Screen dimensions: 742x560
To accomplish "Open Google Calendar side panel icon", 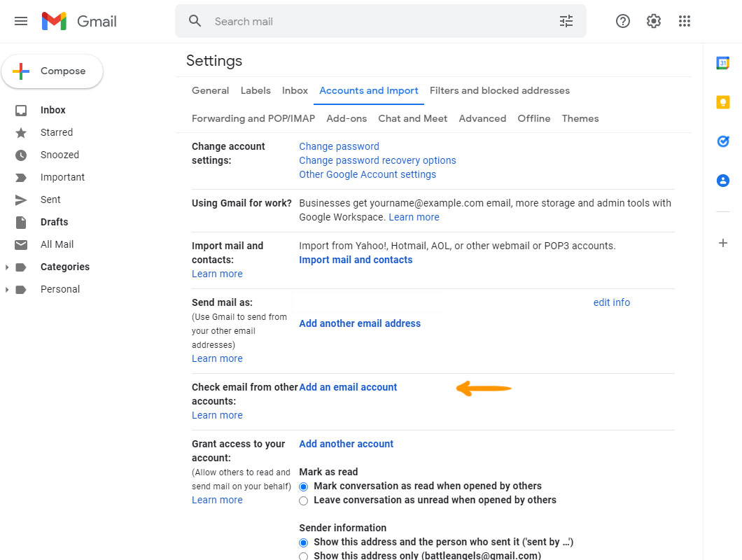I will (722, 63).
